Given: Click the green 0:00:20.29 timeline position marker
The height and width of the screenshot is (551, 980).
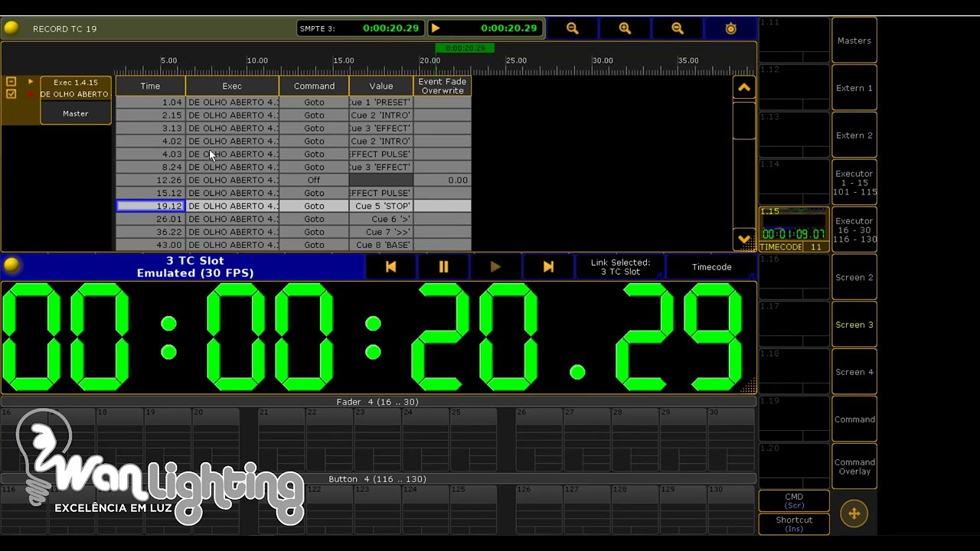Looking at the screenshot, I should pyautogui.click(x=465, y=48).
